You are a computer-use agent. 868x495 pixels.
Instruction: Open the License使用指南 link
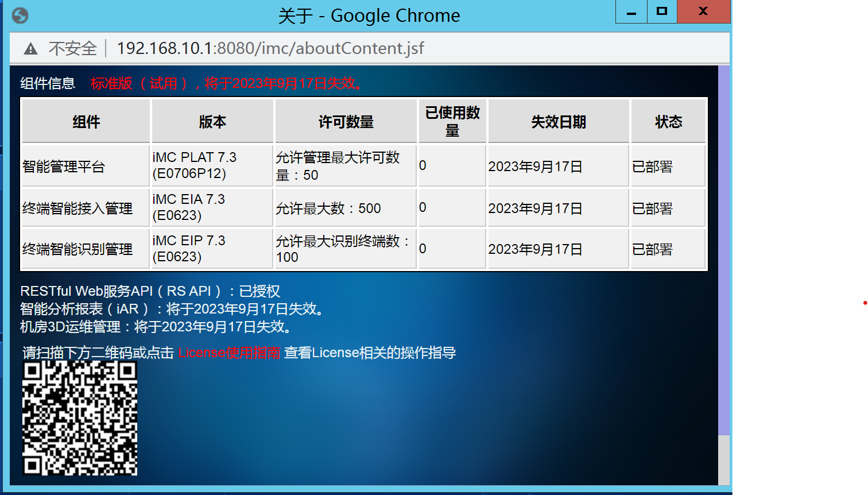[x=229, y=353]
